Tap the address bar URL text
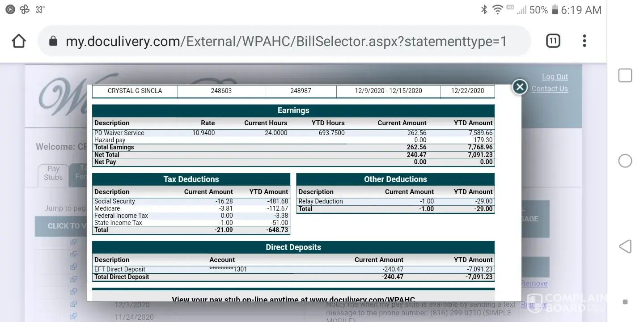The width and height of the screenshot is (644, 322). (x=286, y=42)
